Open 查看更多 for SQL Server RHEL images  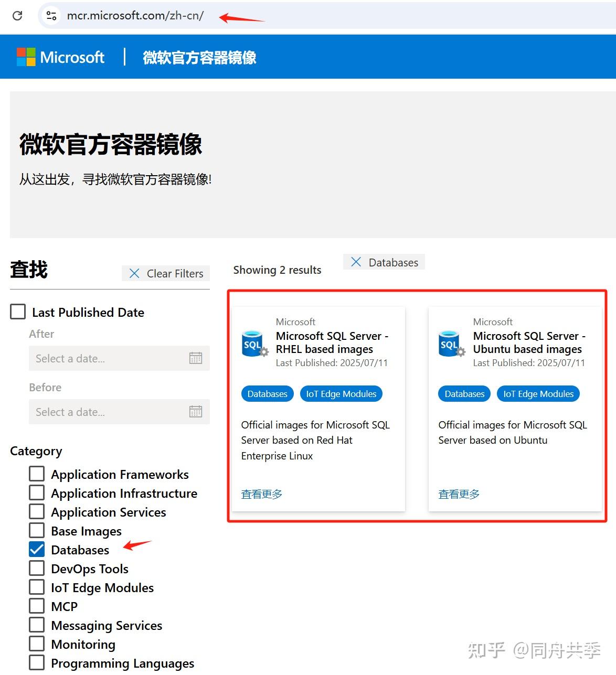click(261, 494)
